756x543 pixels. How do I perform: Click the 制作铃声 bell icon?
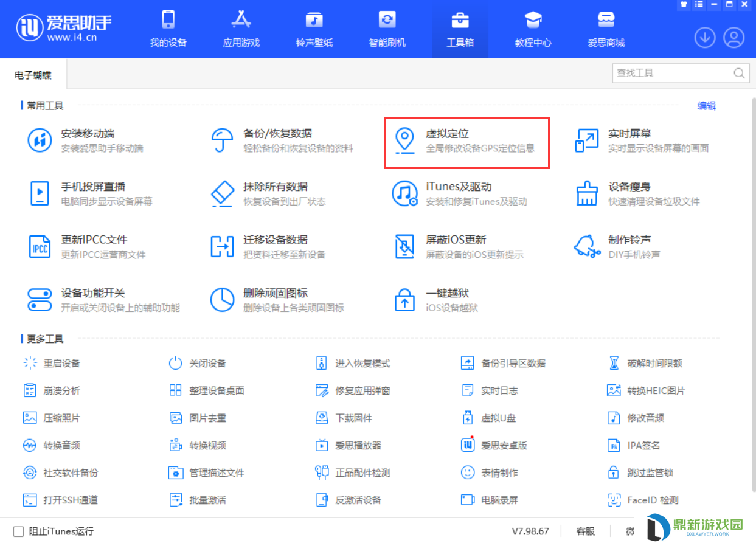pos(588,246)
